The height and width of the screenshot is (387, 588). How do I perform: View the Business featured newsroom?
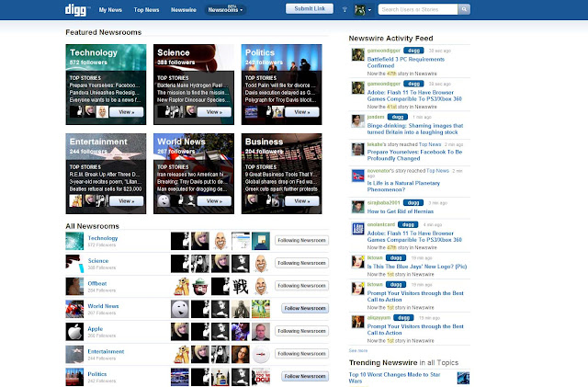(302, 201)
